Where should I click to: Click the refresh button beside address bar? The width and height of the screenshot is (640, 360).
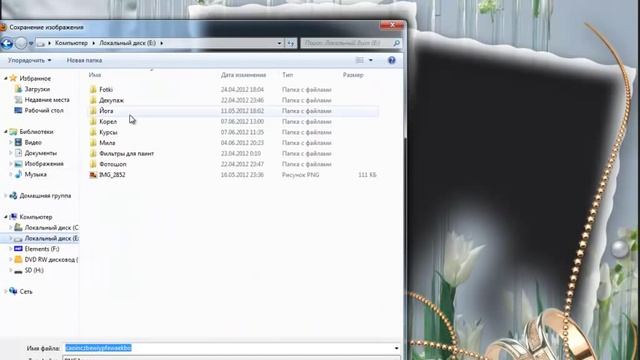click(x=291, y=43)
